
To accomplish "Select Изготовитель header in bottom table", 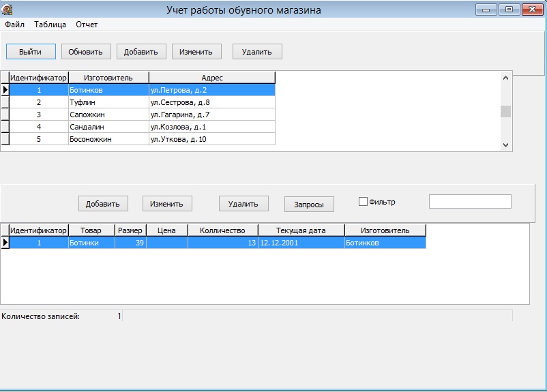I will tap(385, 230).
